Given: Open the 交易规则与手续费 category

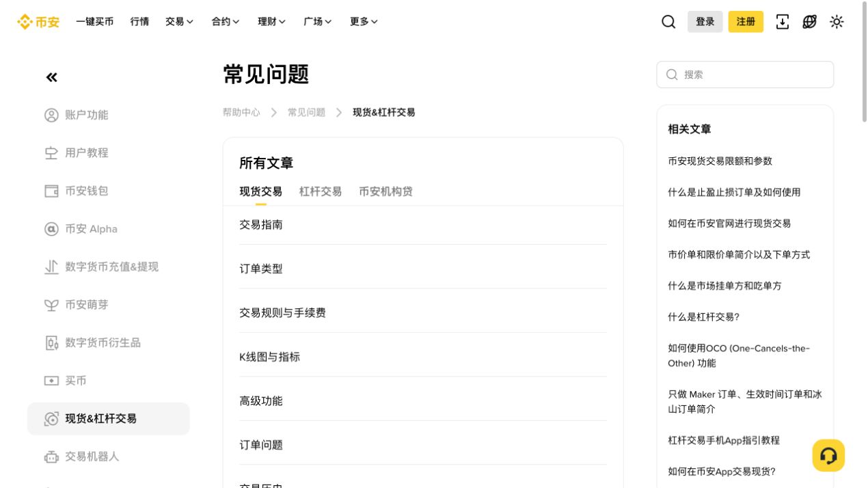Looking at the screenshot, I should coord(423,313).
